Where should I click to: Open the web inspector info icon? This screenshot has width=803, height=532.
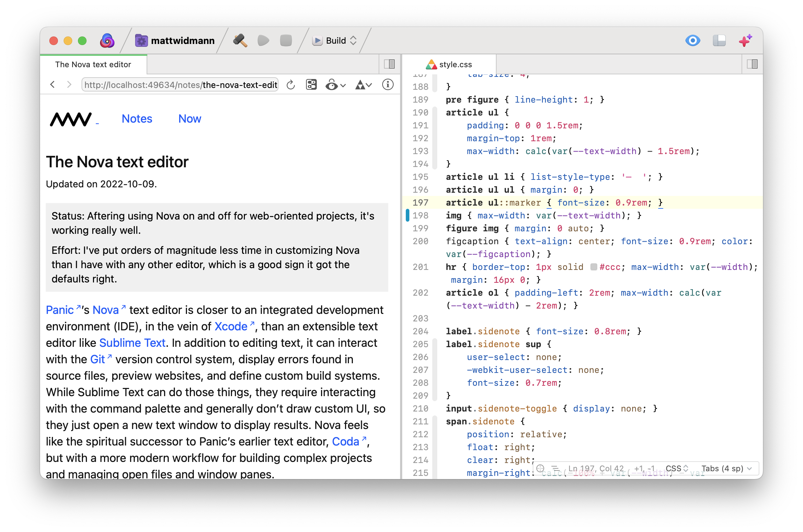tap(388, 85)
